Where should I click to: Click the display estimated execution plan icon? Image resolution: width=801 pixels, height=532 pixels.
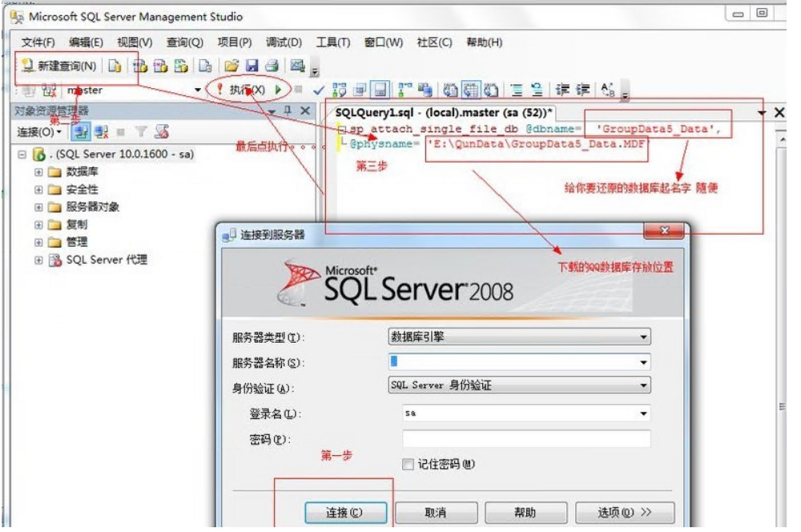click(x=339, y=91)
